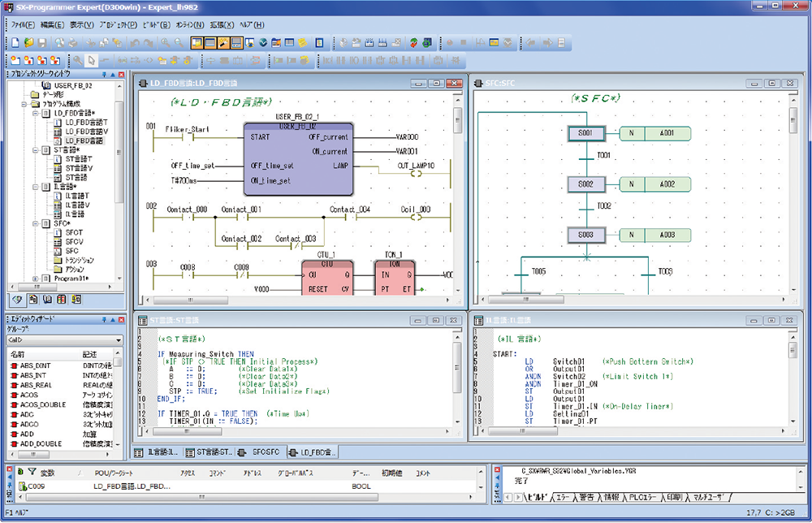
Task: Collapse the LD_FBD言語* tree node
Action: (x=36, y=113)
